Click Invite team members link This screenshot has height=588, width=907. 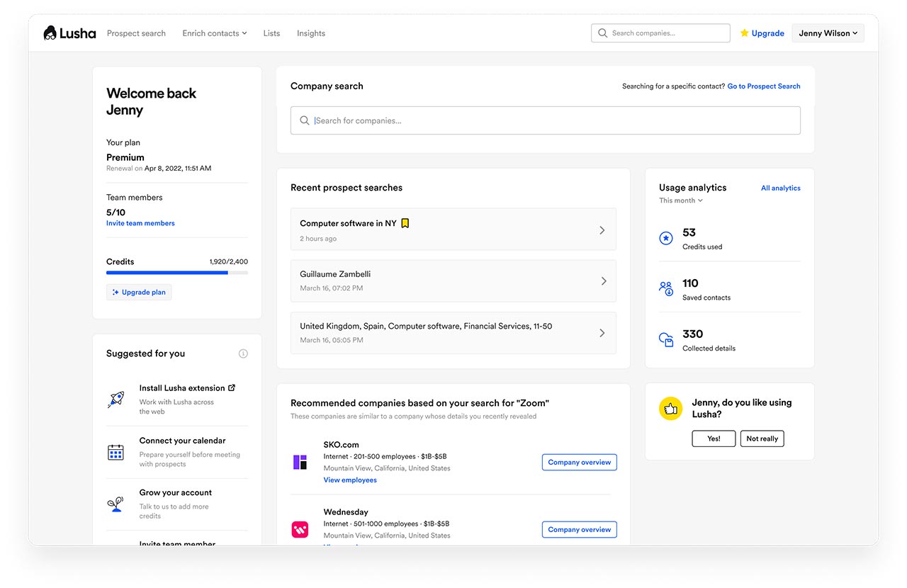pos(140,223)
